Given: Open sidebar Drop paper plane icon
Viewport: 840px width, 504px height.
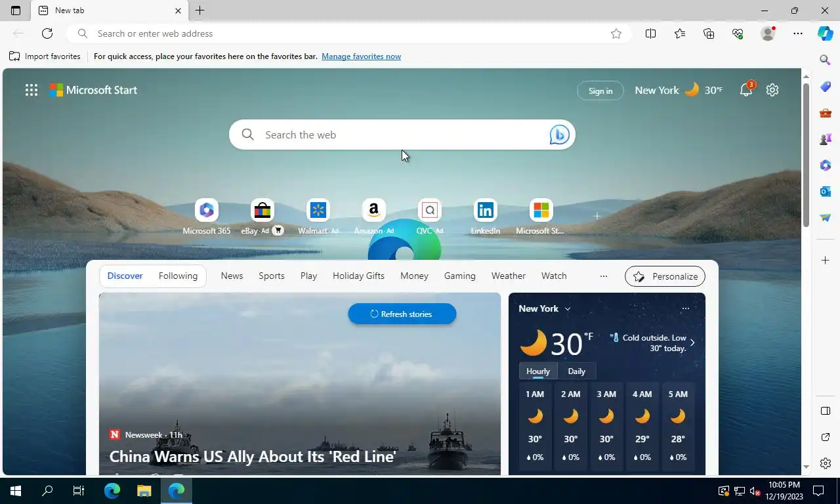Looking at the screenshot, I should 826,218.
